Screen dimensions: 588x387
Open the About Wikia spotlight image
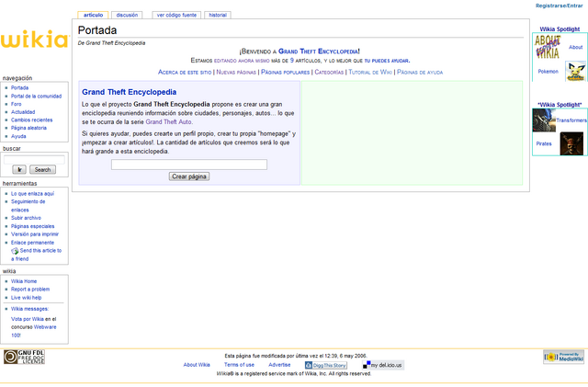(548, 47)
